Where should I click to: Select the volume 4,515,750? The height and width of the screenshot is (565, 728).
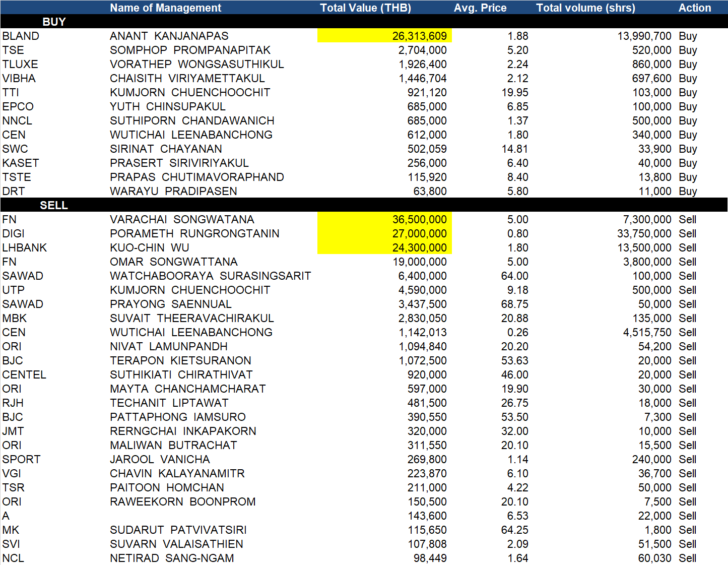(647, 332)
